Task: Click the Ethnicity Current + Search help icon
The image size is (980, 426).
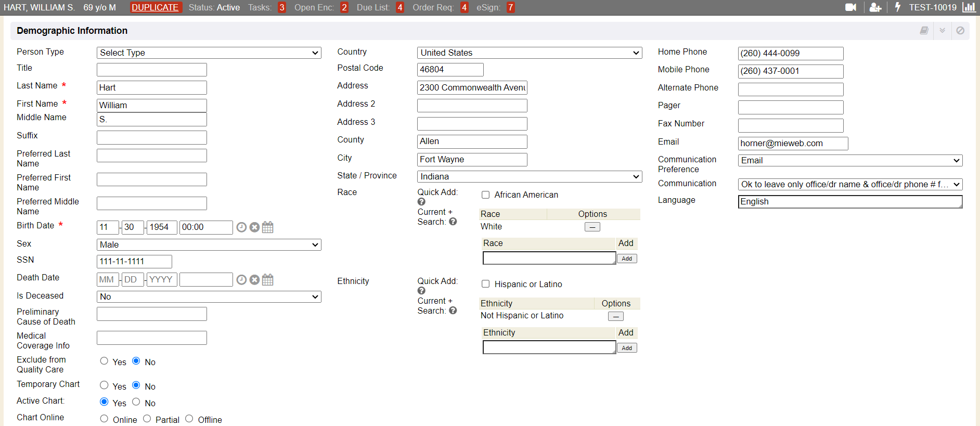Action: (x=453, y=311)
